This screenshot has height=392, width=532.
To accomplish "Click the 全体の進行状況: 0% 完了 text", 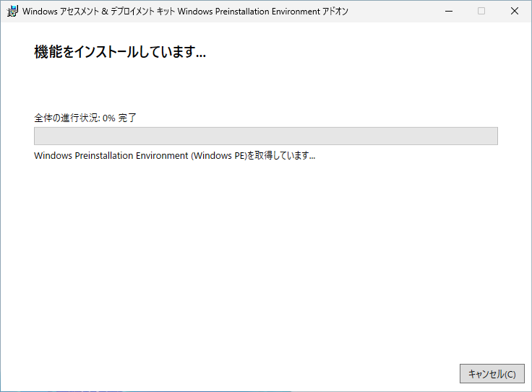I will (85, 118).
